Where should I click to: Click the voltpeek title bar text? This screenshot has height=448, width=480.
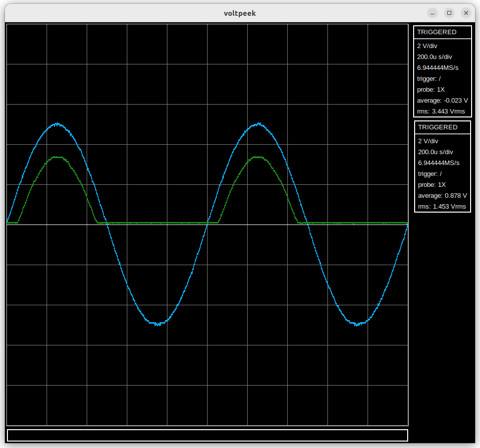(240, 13)
